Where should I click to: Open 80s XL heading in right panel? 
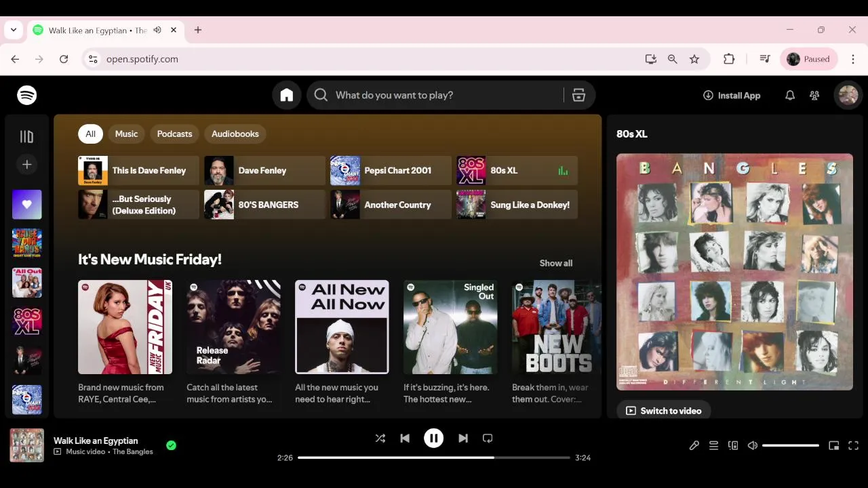click(632, 134)
